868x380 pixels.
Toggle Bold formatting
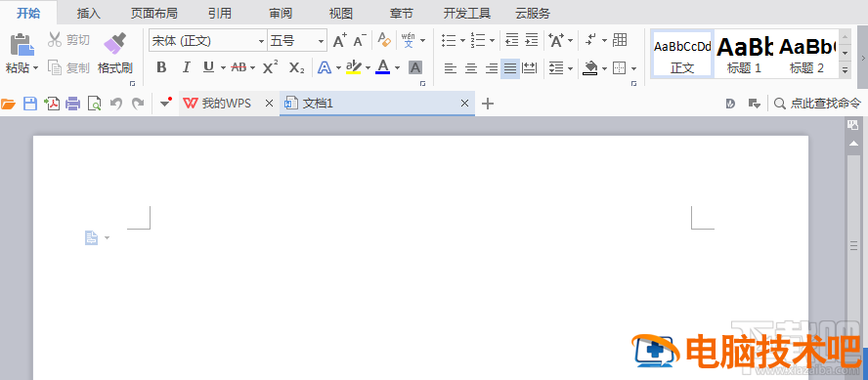coord(161,67)
